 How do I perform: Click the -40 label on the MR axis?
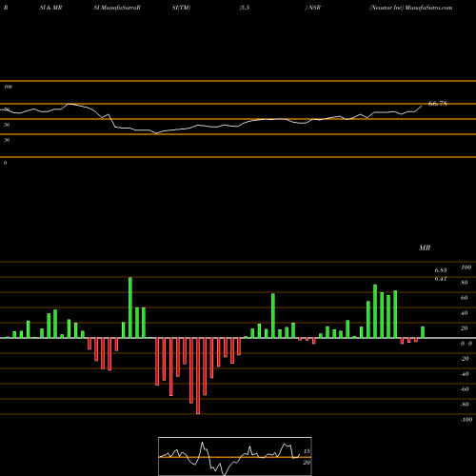(x=465, y=374)
